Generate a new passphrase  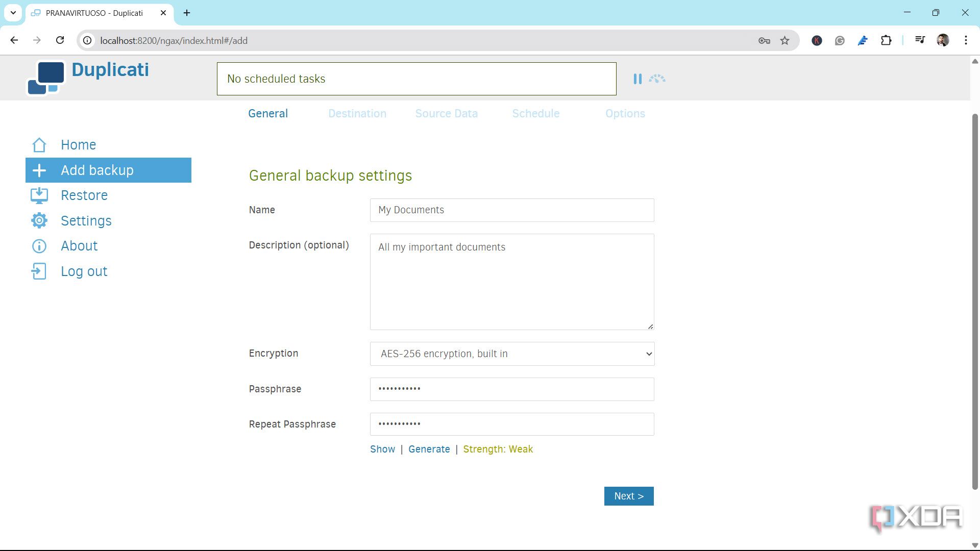(x=429, y=449)
